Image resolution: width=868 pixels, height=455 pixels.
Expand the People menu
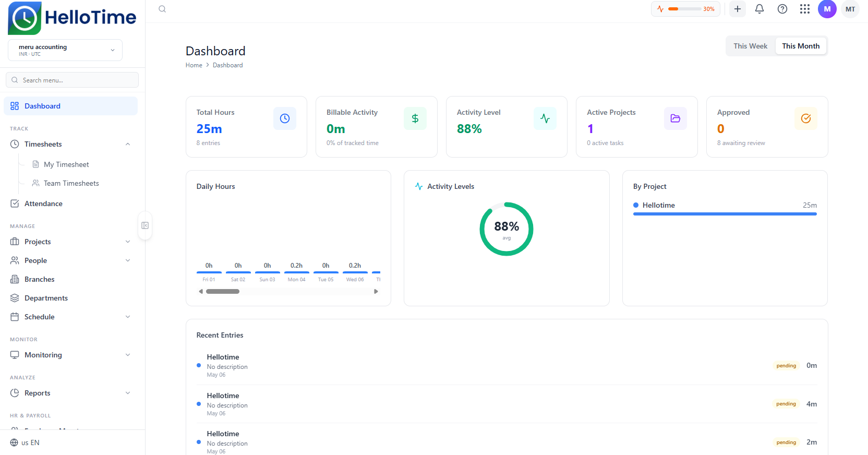[x=128, y=260]
